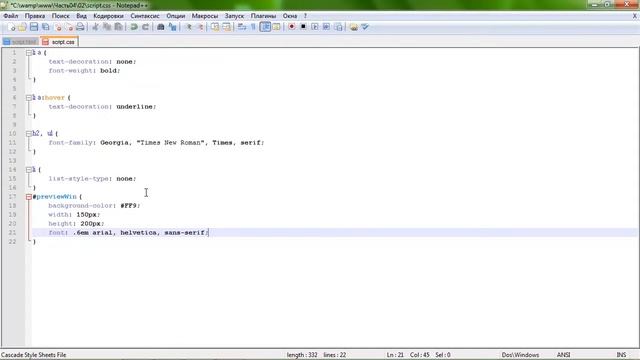Click the plugin icon beside the save-macro icon
The height and width of the screenshot is (360, 640).
tap(353, 27)
